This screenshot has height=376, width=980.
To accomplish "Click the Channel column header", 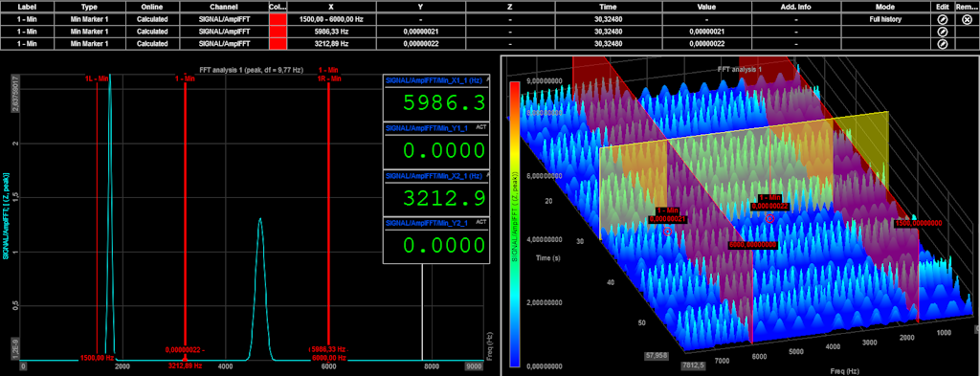I will coord(224,7).
